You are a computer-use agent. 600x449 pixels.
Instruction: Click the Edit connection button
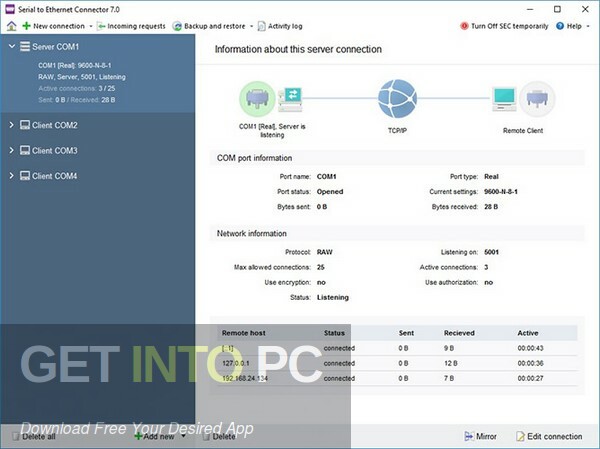(x=549, y=436)
